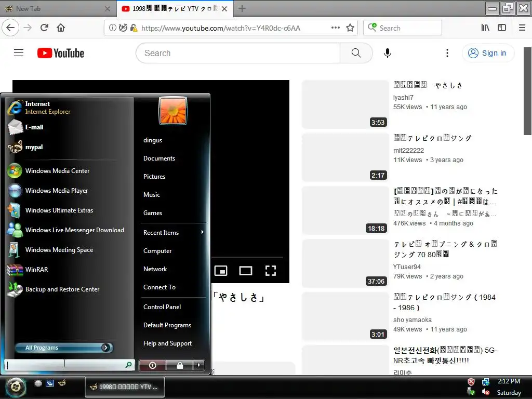Screen dimensions: 532x399
Task: Open a new browser tab
Action: [x=242, y=8]
